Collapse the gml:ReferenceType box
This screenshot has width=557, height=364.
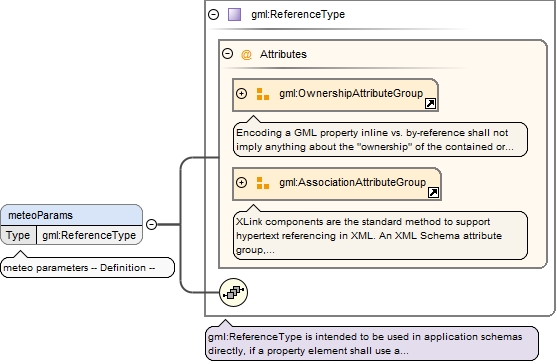tap(213, 14)
